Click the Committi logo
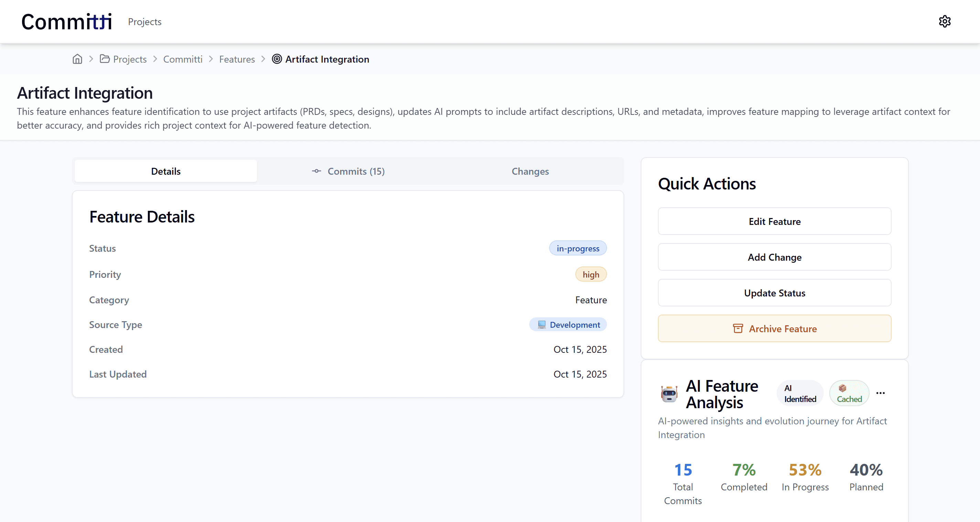 [x=66, y=22]
